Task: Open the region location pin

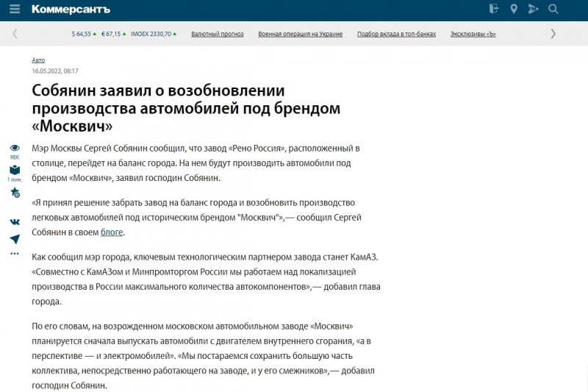Action: pos(514,9)
